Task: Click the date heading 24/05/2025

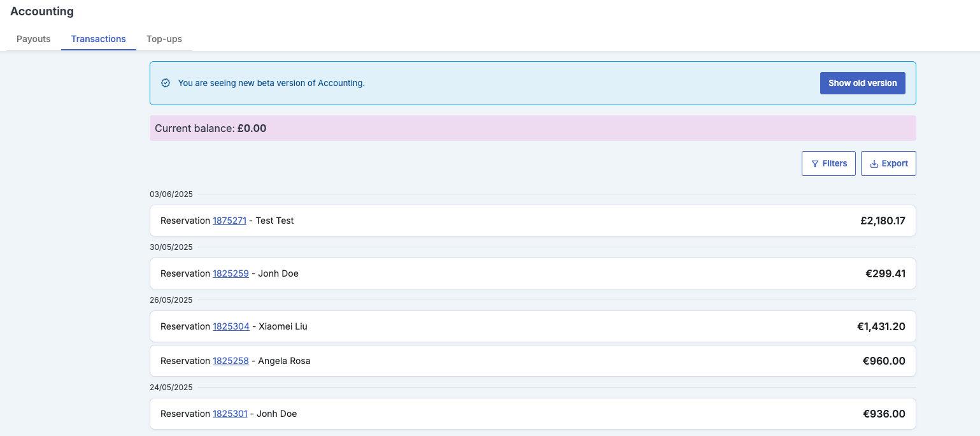Action: click(x=171, y=388)
